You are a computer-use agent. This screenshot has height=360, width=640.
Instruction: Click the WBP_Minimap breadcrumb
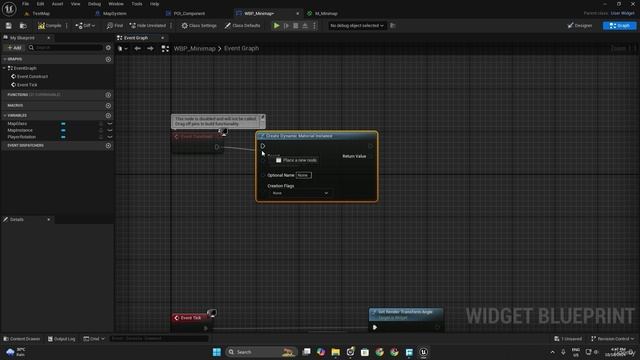point(195,49)
